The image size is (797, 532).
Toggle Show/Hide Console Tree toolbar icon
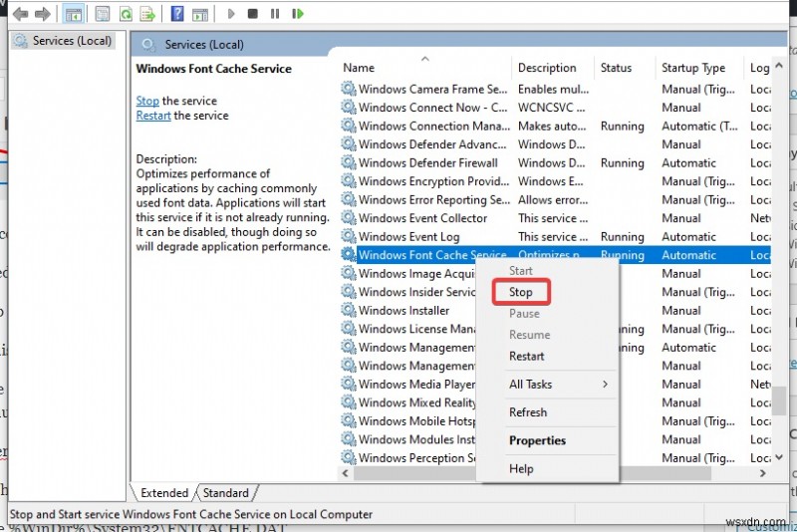point(74,14)
